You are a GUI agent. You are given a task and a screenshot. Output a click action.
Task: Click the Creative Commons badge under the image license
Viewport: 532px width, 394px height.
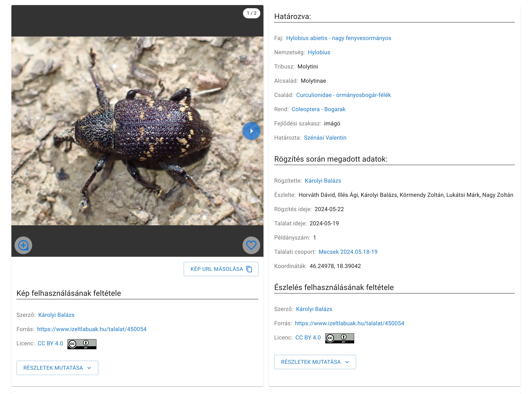[x=82, y=344]
